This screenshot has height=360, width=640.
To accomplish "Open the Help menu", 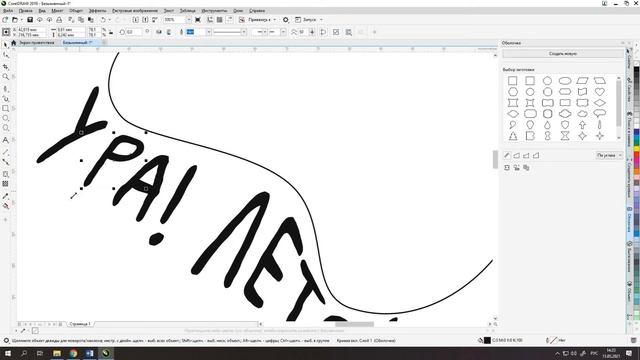I will (257, 11).
